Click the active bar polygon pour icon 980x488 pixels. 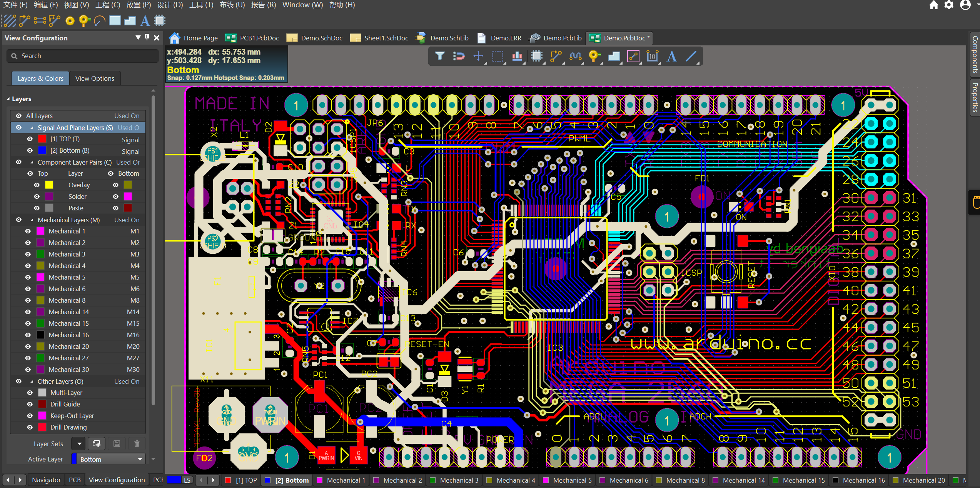[x=614, y=56]
